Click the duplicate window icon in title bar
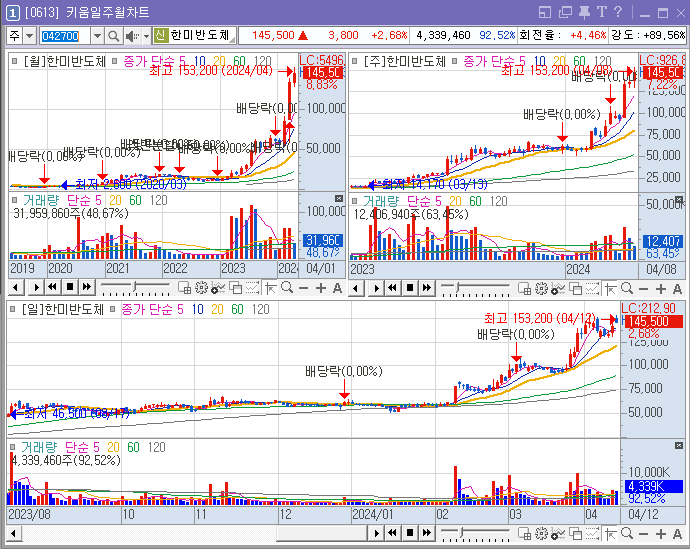The image size is (690, 549). click(x=565, y=12)
